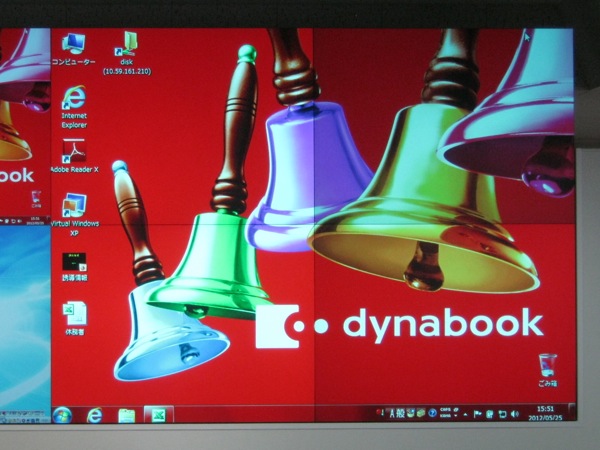Open the ごみ箱 recycle bin

coord(546,366)
